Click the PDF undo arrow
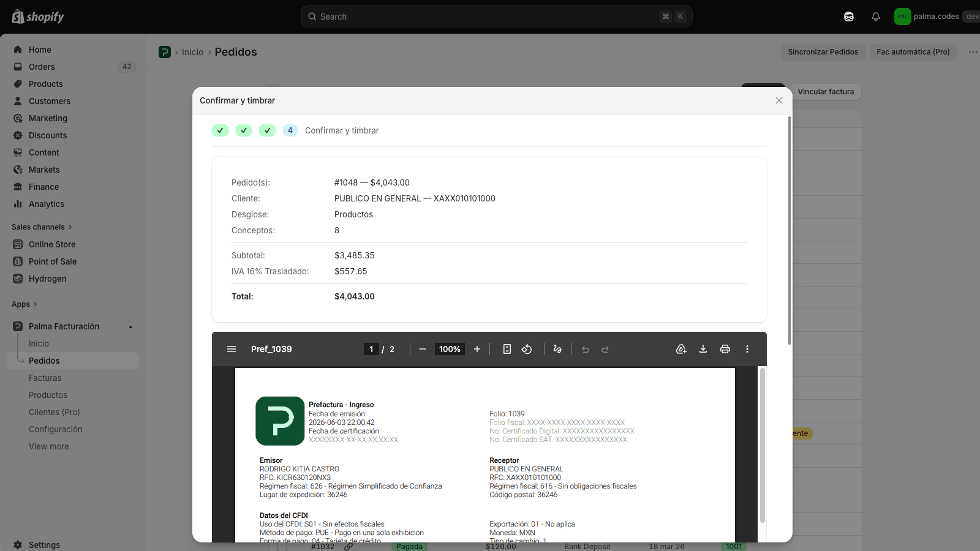The image size is (980, 551). (x=586, y=349)
